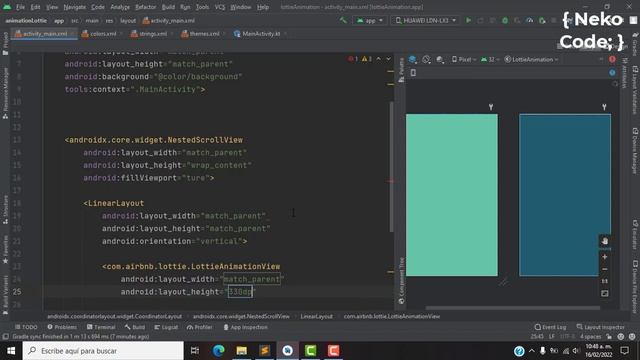Click the yellow warning count indicator
This screenshot has width=640, height=360.
[367, 59]
